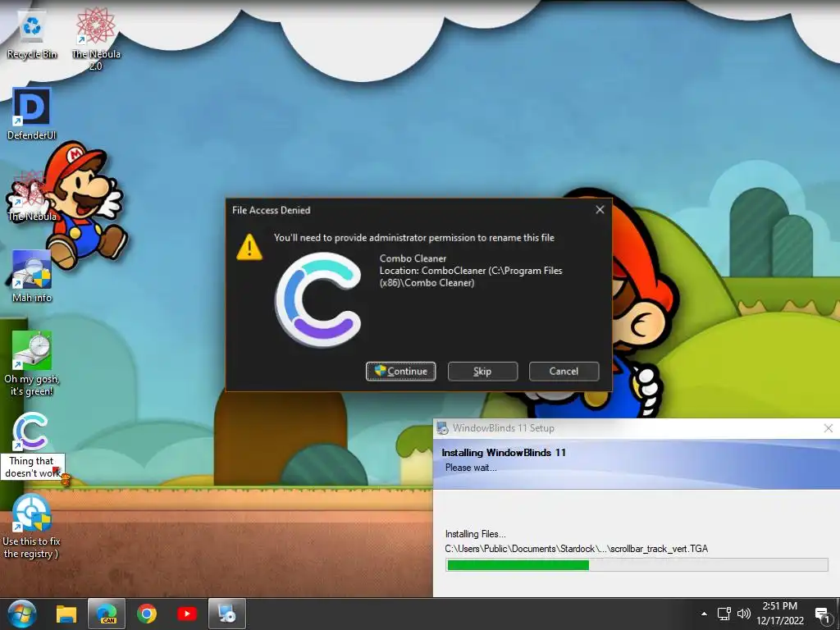
Task: Close the WindowBlinds 11 Setup window
Action: click(829, 428)
